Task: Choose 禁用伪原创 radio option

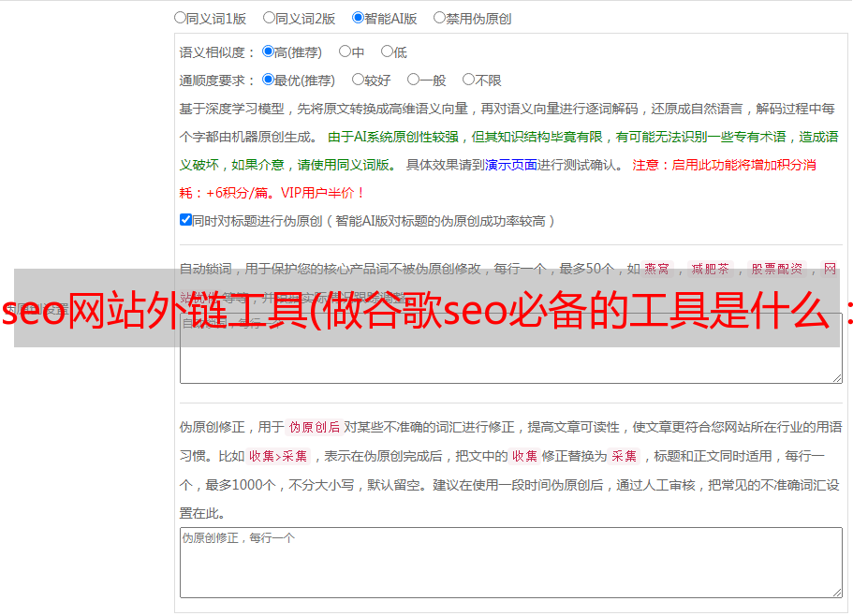Action: pos(439,18)
